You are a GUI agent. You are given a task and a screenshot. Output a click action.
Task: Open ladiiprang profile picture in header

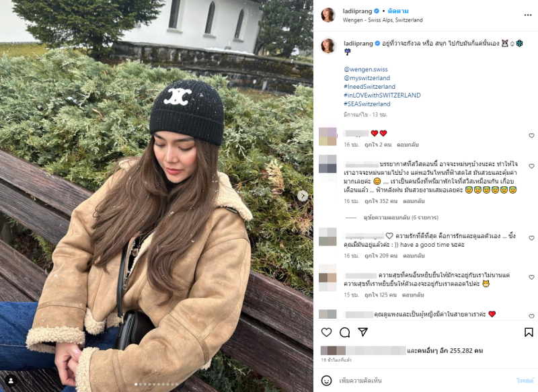click(328, 15)
